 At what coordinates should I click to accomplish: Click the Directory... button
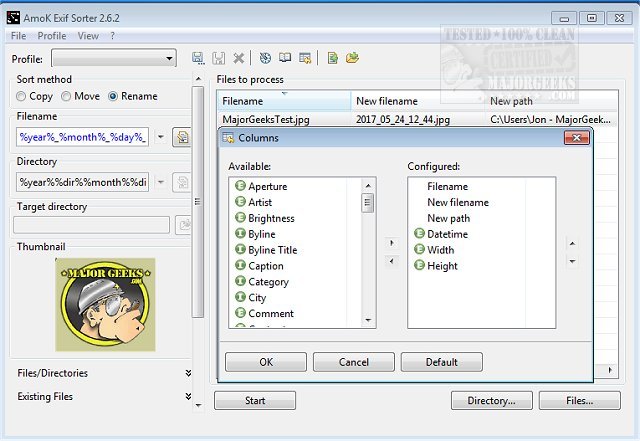click(491, 401)
